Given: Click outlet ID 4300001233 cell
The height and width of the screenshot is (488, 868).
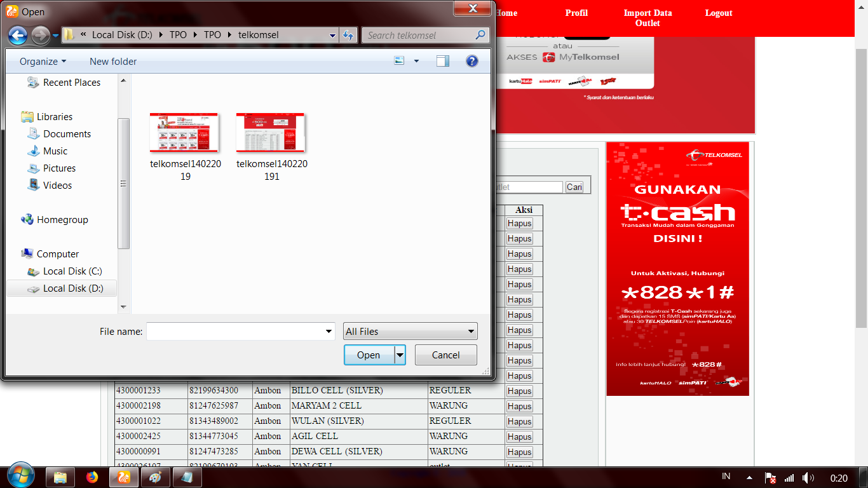Looking at the screenshot, I should [x=151, y=390].
